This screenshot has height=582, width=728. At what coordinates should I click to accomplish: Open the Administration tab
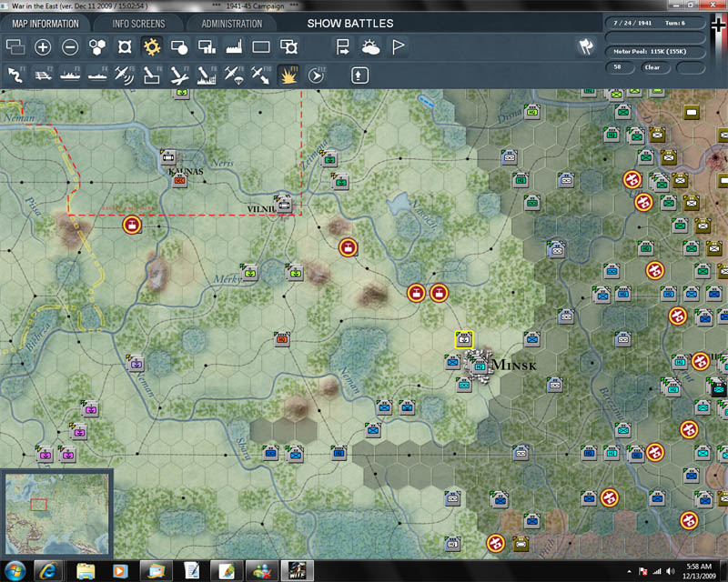[x=232, y=24]
